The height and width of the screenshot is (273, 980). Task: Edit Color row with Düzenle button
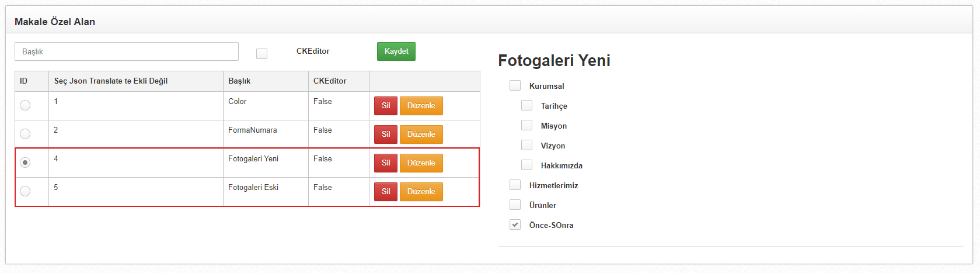pos(421,106)
